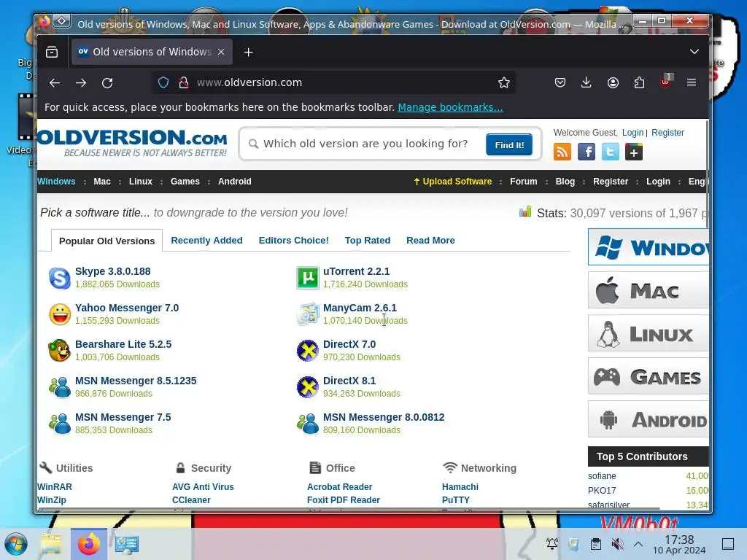Open the AVG Anti Virus link
This screenshot has width=747, height=560.
point(203,486)
